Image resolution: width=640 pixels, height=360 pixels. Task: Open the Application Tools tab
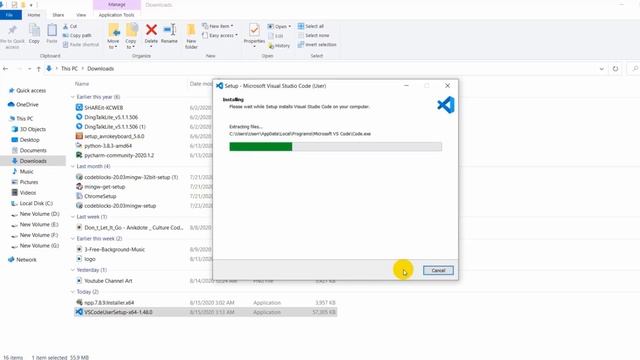click(117, 15)
